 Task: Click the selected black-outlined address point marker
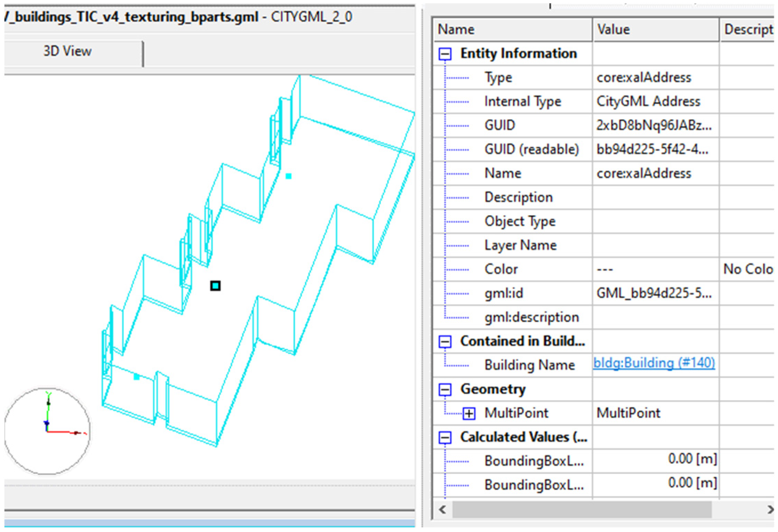pyautogui.click(x=215, y=286)
